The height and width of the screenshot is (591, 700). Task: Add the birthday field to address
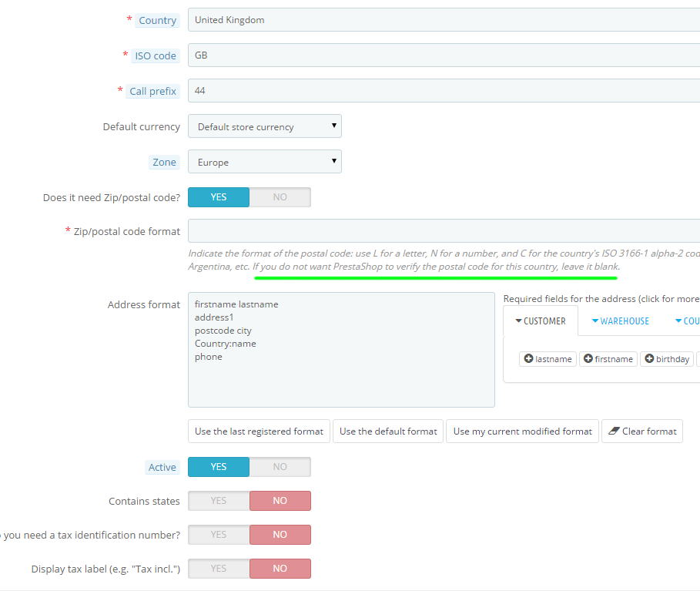[x=667, y=359]
